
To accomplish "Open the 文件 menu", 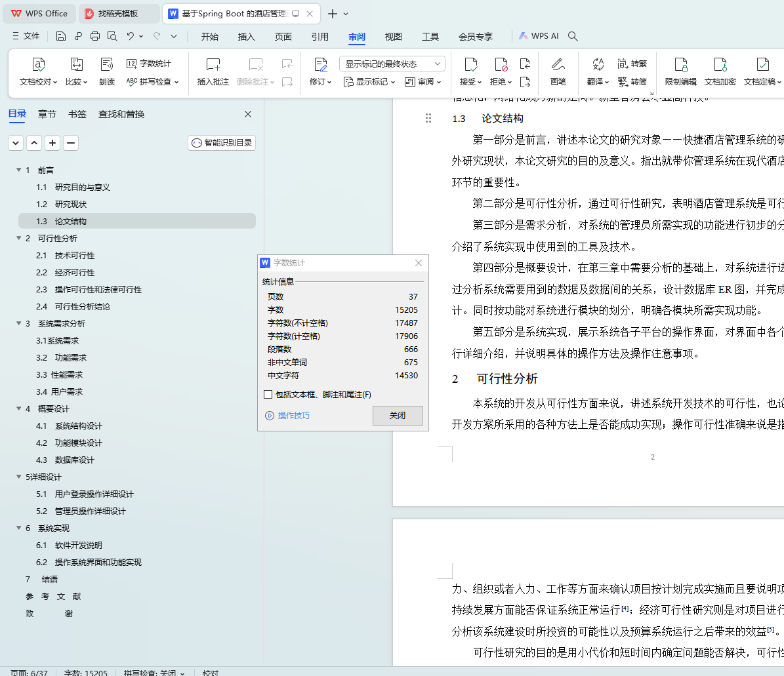I will [26, 36].
